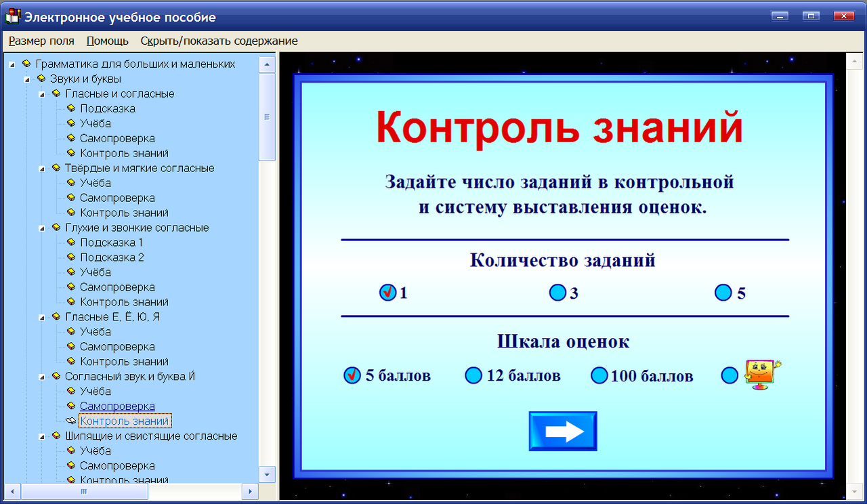867x504 pixels.
Task: Collapse the 'Звуки и буквы' tree branch
Action: (27, 79)
